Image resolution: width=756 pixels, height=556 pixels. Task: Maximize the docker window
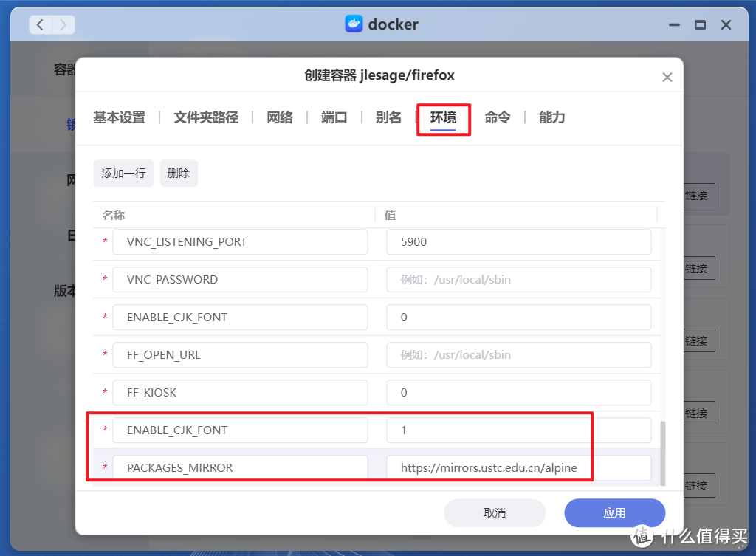[x=700, y=24]
